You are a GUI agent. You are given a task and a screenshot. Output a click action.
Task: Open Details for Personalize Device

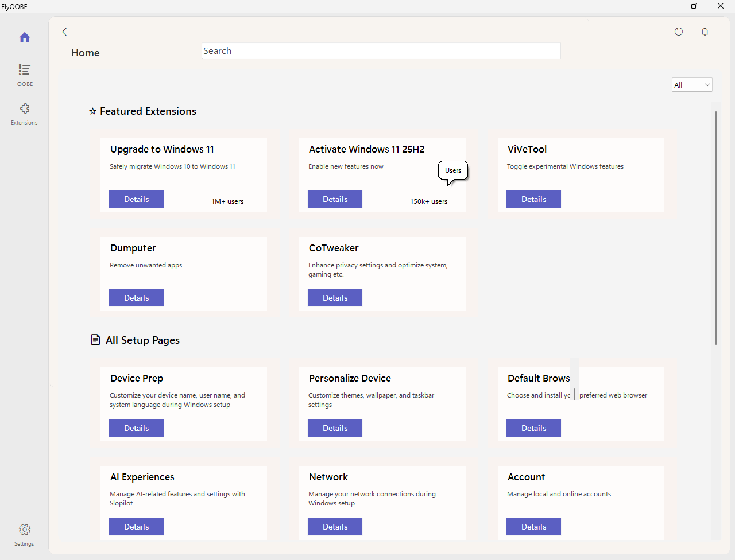click(335, 428)
